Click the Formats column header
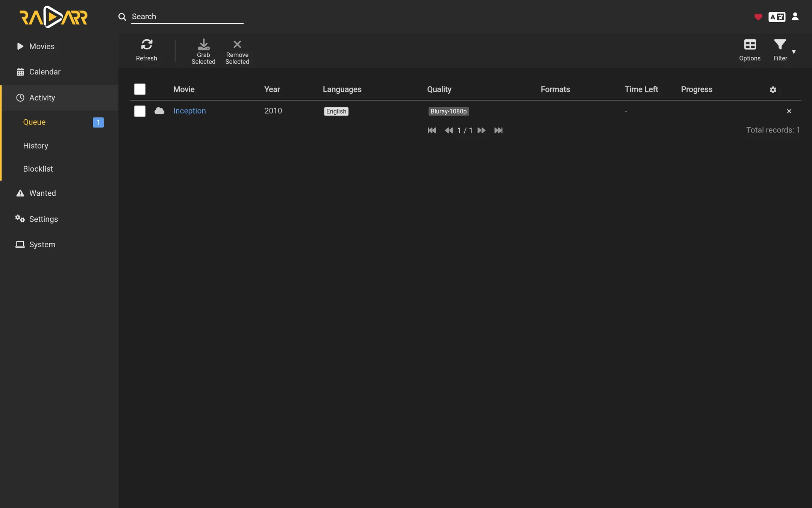Viewport: 812px width, 508px height. pos(555,90)
